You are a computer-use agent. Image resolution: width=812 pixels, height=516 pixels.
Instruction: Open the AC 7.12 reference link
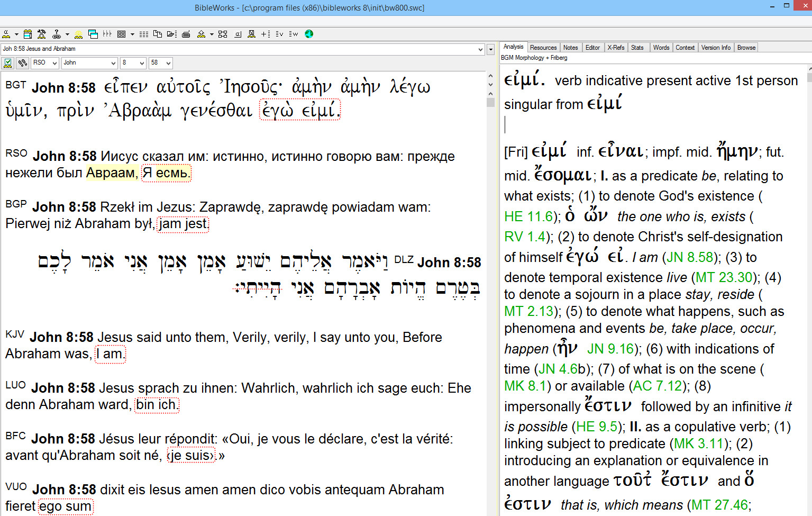(x=658, y=386)
